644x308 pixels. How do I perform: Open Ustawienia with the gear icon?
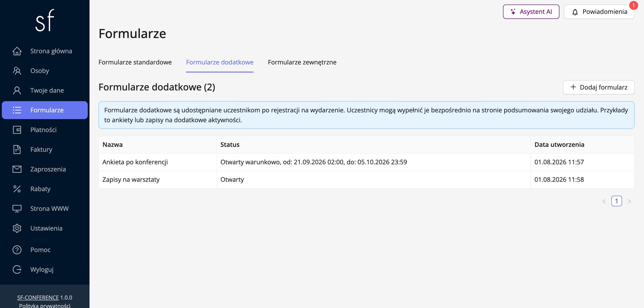point(17,228)
